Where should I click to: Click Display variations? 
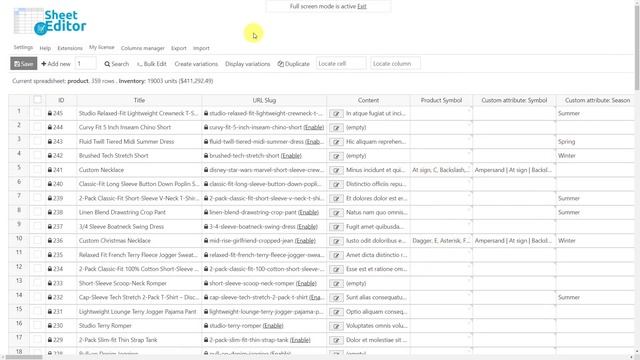coord(247,64)
